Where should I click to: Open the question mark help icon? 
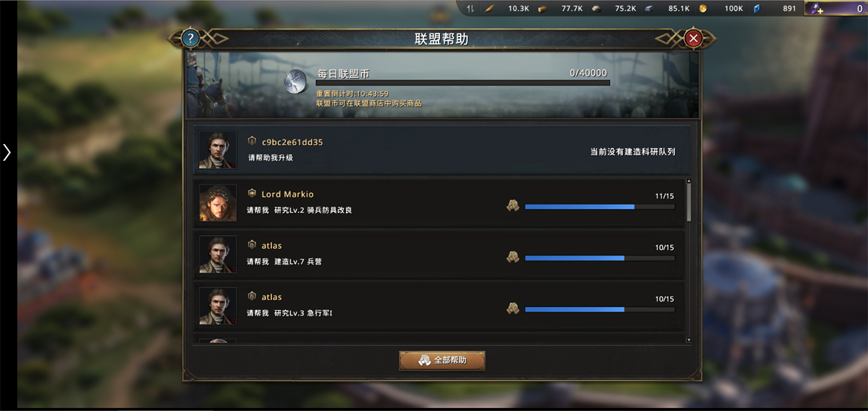(x=190, y=39)
